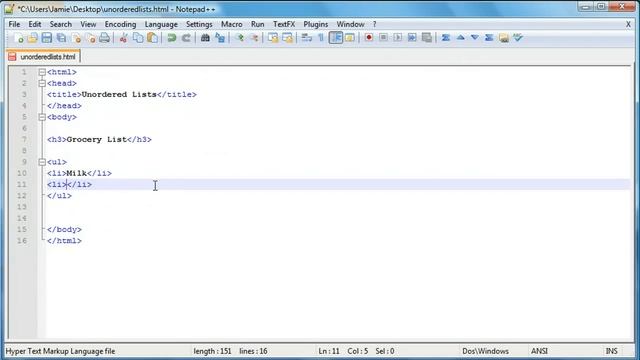Click Save Recorded Macro icon
The width and height of the screenshot is (640, 360).
pyautogui.click(x=427, y=38)
